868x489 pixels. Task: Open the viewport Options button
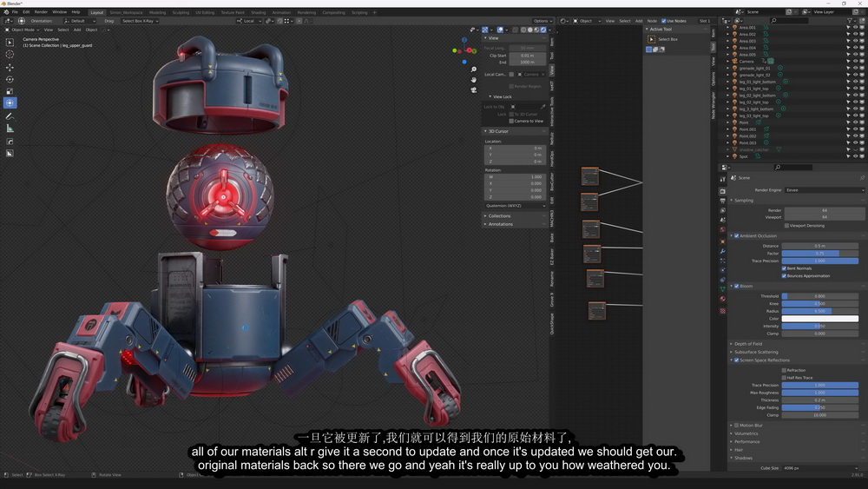coord(542,21)
